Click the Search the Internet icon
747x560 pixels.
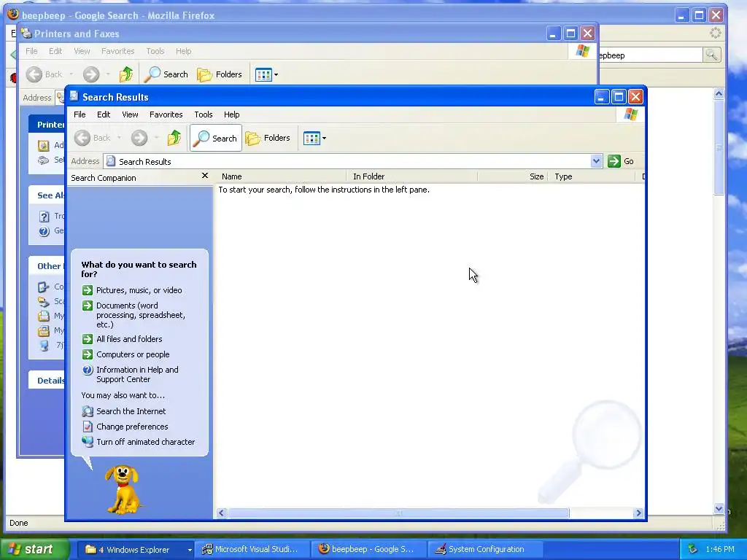tap(88, 411)
